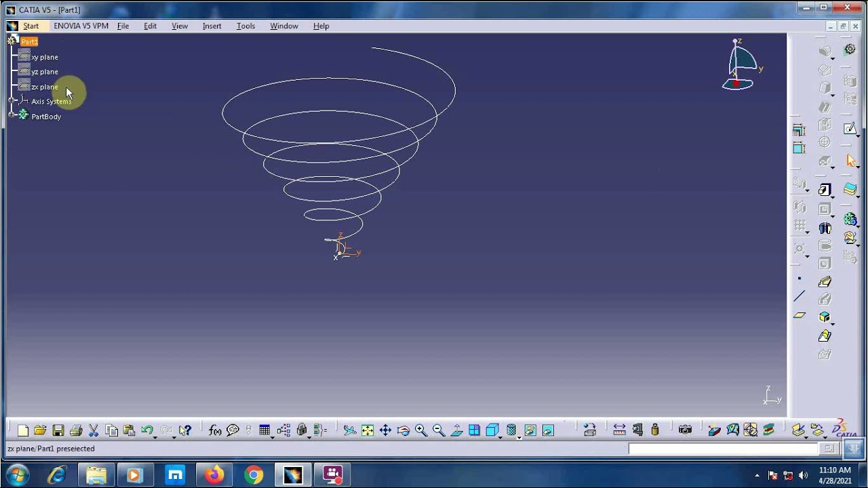Open the View menu
This screenshot has height=488, width=868.
point(180,26)
